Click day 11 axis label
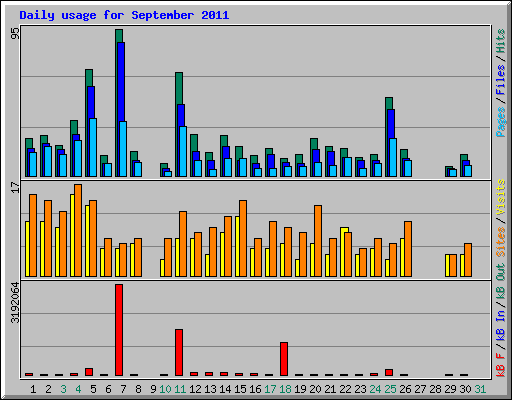 pos(180,389)
